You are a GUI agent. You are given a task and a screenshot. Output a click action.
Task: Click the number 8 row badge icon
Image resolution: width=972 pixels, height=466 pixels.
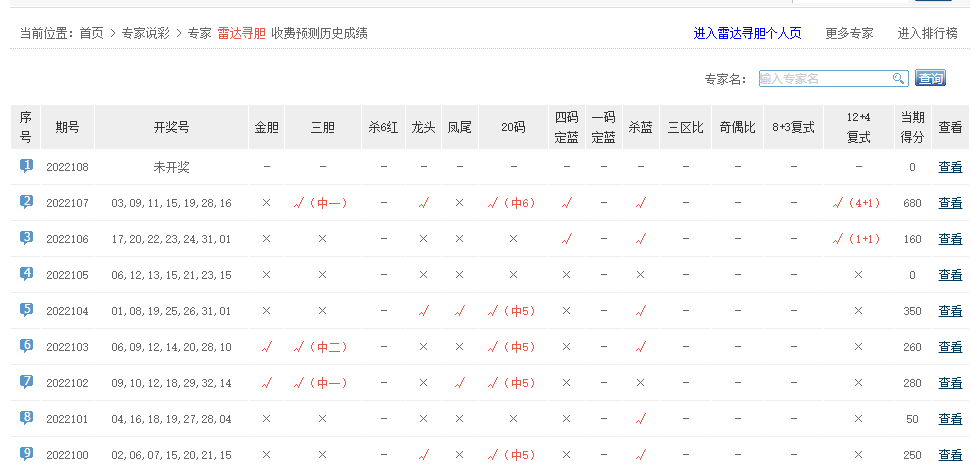(x=27, y=418)
